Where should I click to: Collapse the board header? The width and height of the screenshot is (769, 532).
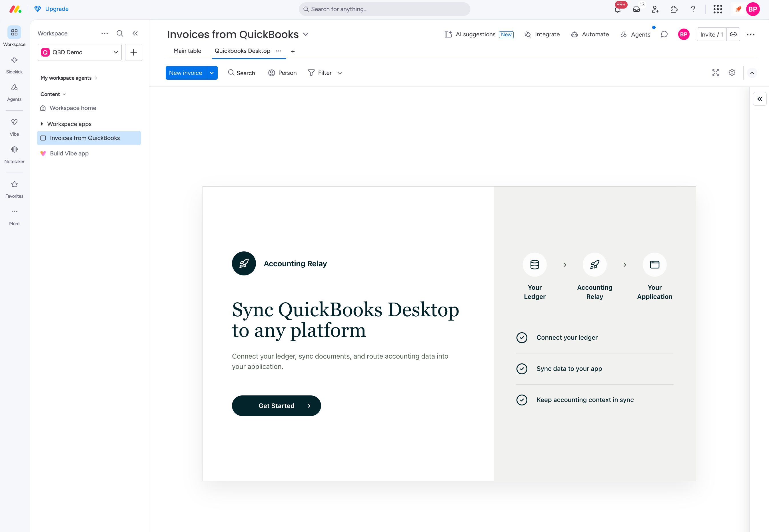[x=752, y=73]
